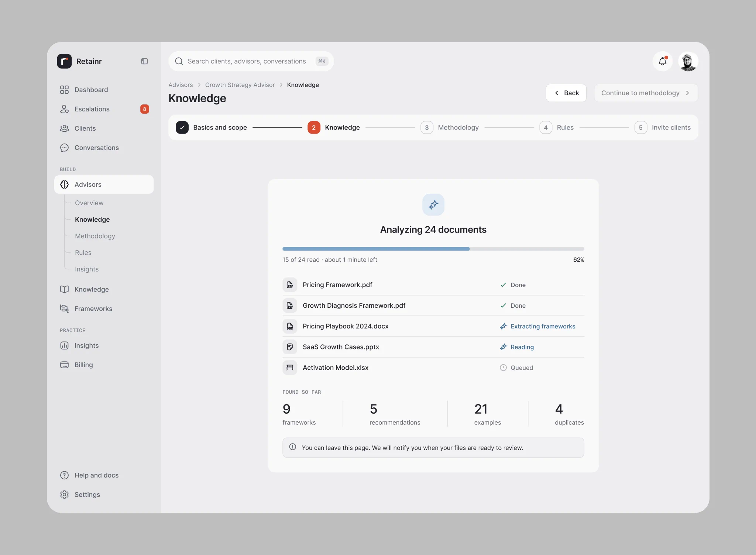Click the Pricing Framework.pdf file icon
This screenshot has width=756, height=555.
click(290, 285)
